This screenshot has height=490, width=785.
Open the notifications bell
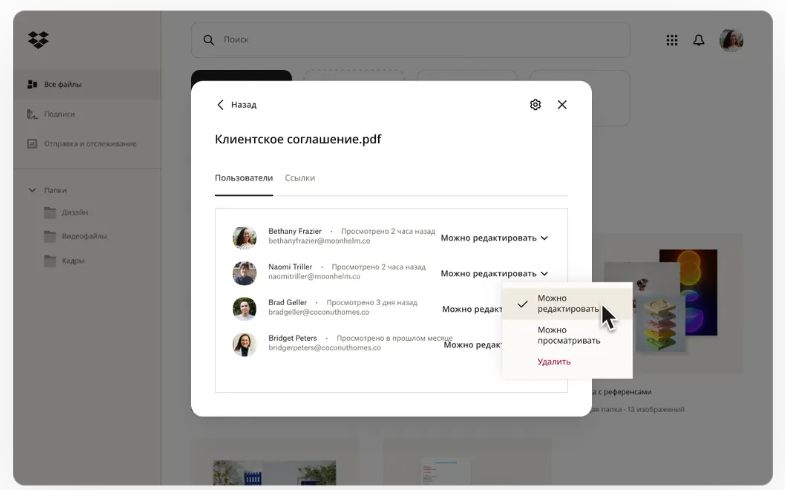(699, 40)
